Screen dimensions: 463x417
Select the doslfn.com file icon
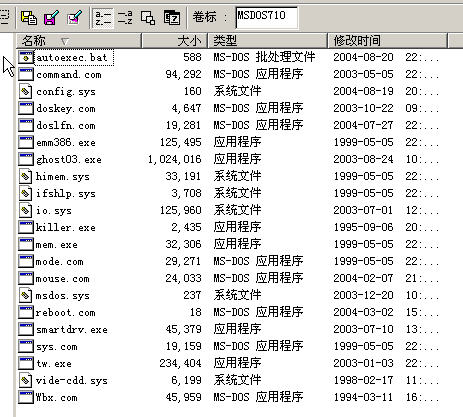pyautogui.click(x=26, y=125)
